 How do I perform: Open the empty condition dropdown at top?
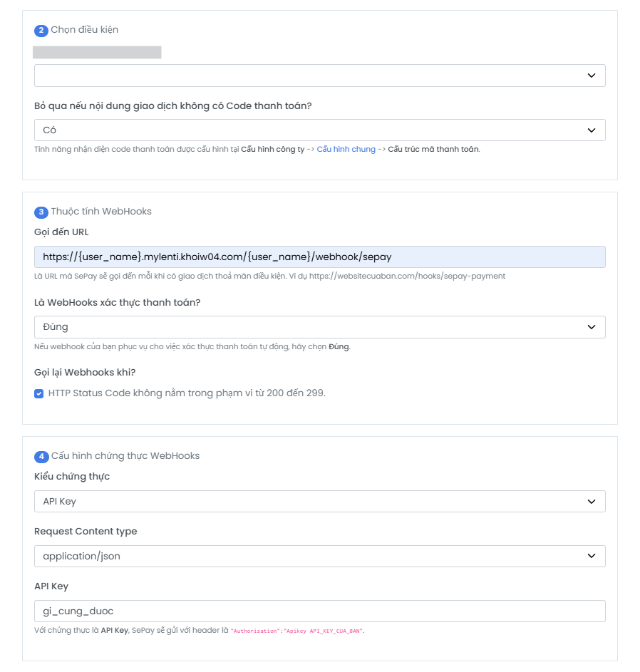tap(319, 76)
